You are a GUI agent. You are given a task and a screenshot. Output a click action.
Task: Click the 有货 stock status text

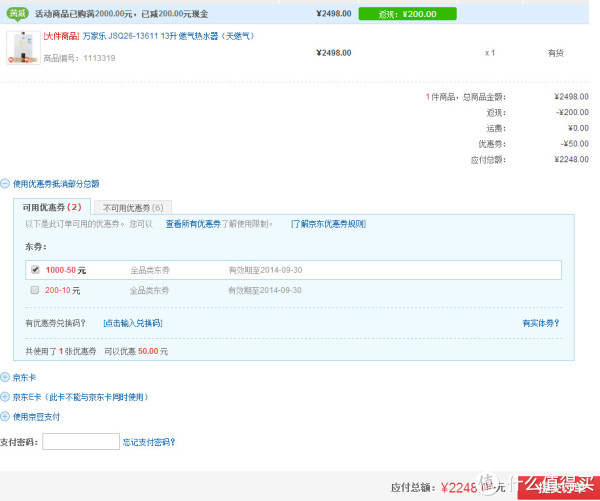pos(556,53)
